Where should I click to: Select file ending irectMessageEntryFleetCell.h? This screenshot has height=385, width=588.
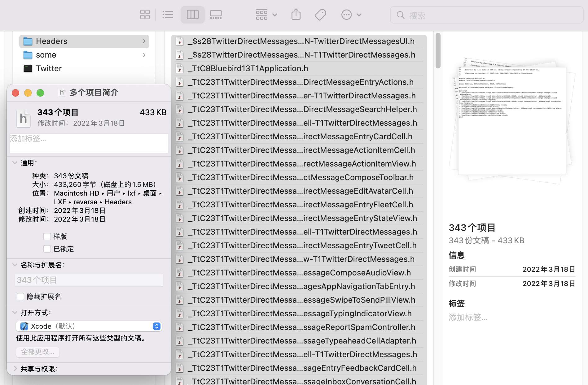[299, 205]
